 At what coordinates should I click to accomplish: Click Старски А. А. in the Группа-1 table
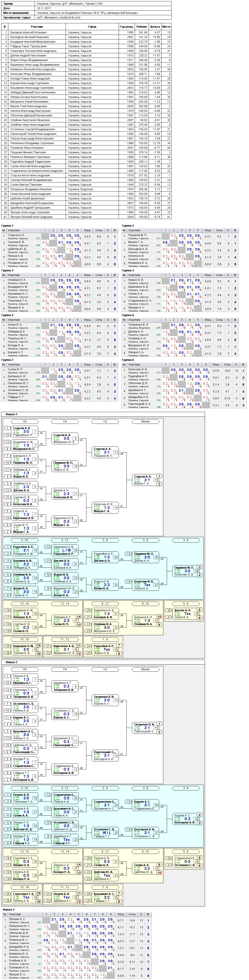(x=16, y=235)
